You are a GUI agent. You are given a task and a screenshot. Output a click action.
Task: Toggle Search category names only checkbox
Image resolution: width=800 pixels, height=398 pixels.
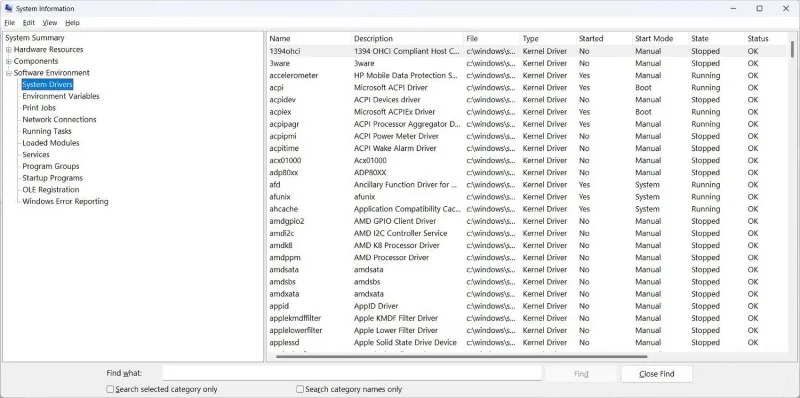300,389
